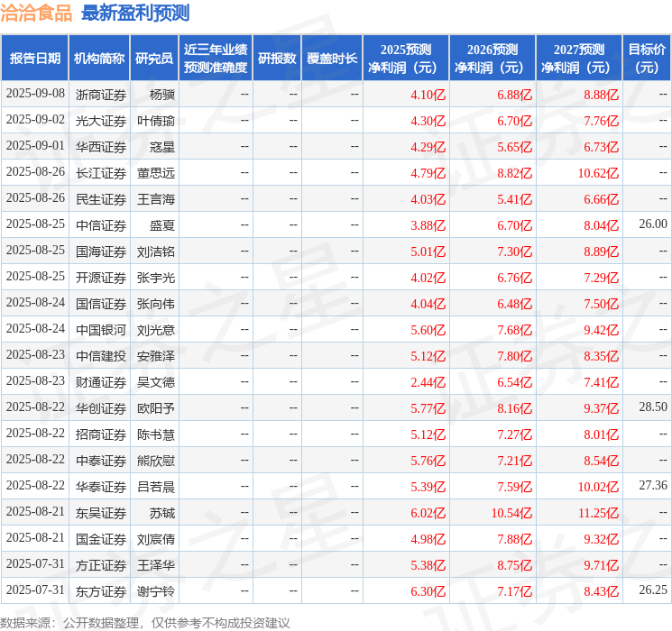Select the 机构简称 column header
672x631 pixels.
(100, 59)
